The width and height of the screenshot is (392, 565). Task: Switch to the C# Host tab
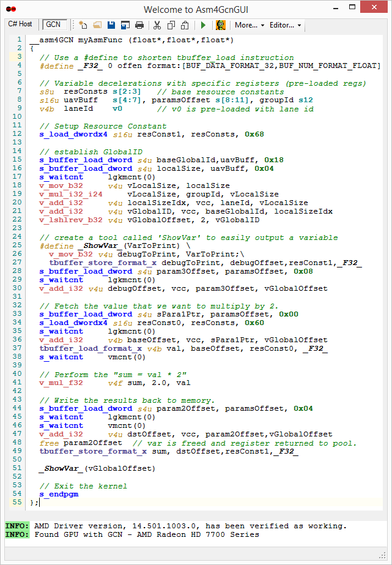(x=20, y=24)
